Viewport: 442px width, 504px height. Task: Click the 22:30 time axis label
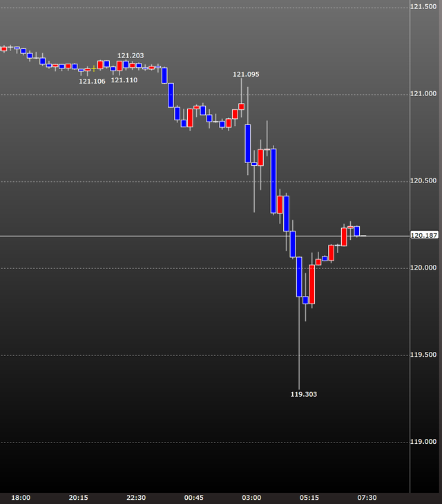(136, 498)
